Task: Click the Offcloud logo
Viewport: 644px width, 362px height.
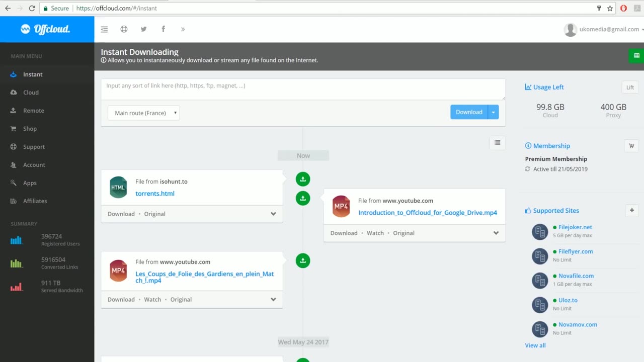Action: click(45, 29)
